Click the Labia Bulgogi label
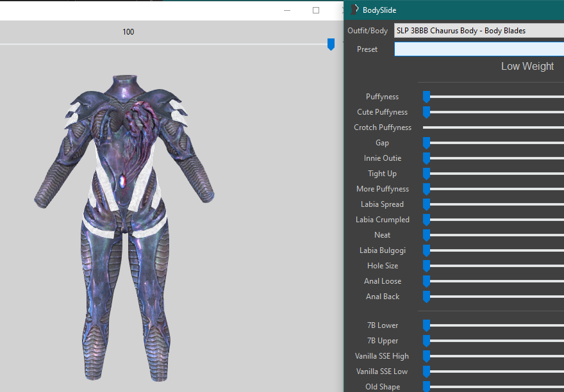 pyautogui.click(x=383, y=250)
